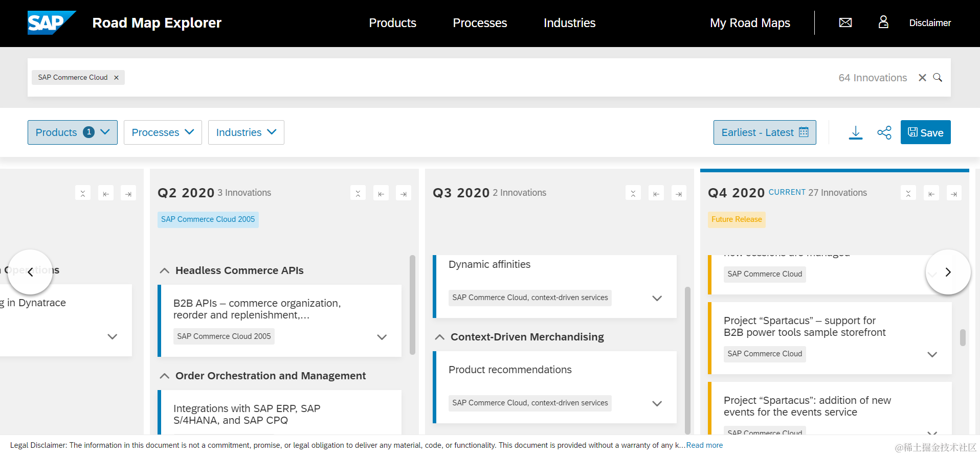Viewport: 980px width, 456px height.
Task: Click the Q4 2020 column scrollbar
Action: (x=963, y=338)
